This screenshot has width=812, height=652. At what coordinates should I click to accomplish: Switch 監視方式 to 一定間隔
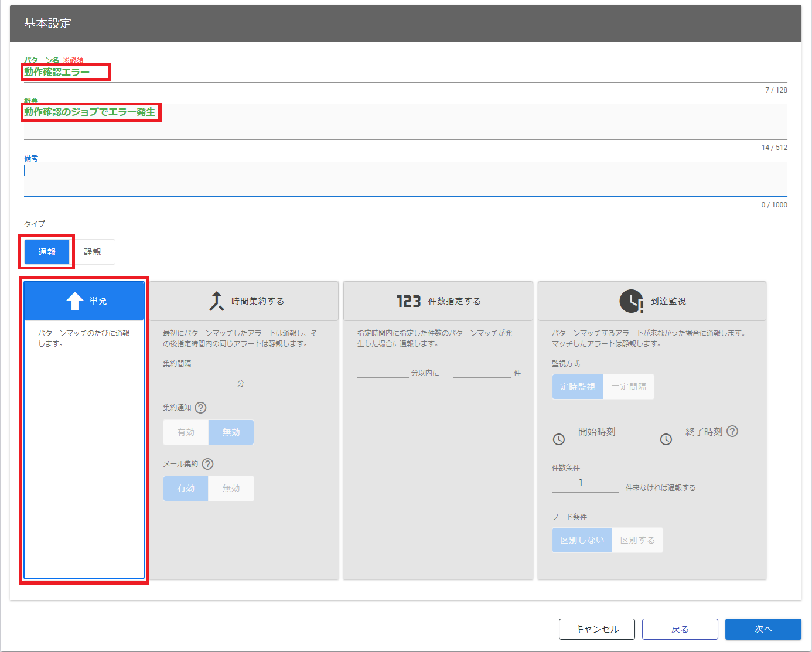[629, 387]
